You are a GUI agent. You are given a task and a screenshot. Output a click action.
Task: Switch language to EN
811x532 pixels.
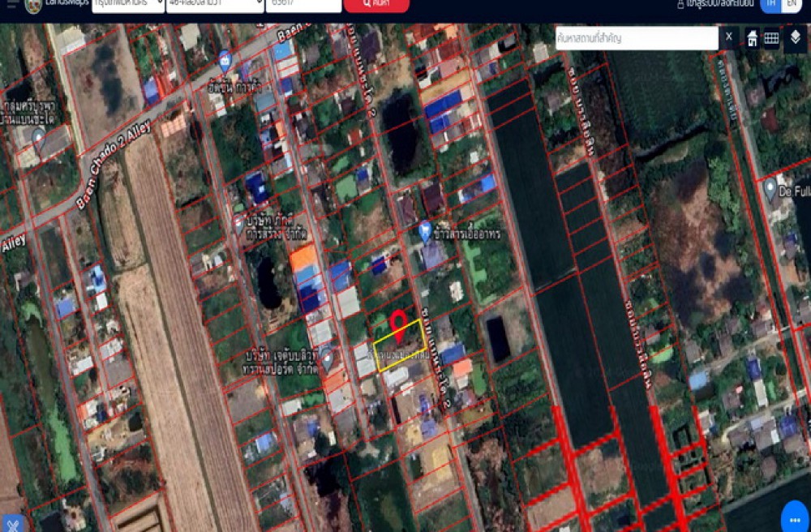click(792, 4)
